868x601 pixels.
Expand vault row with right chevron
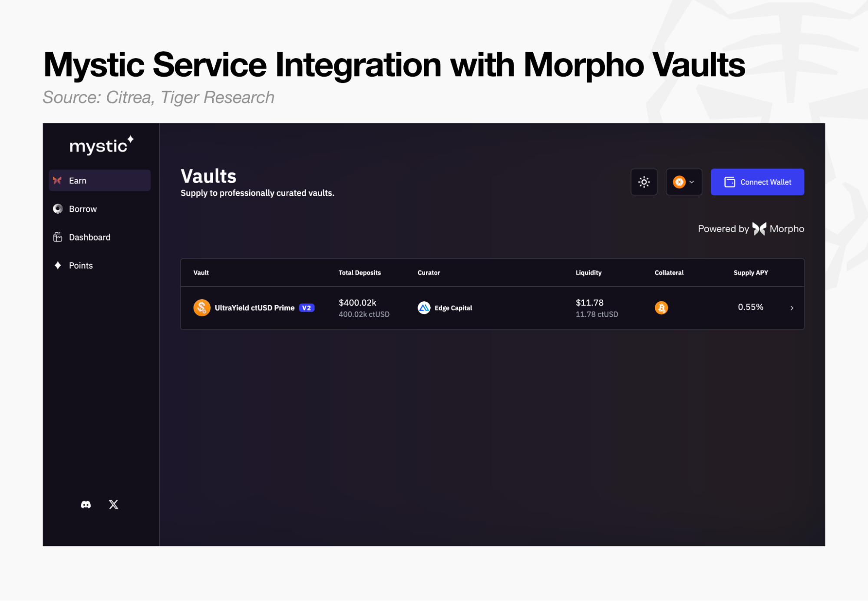pyautogui.click(x=792, y=308)
